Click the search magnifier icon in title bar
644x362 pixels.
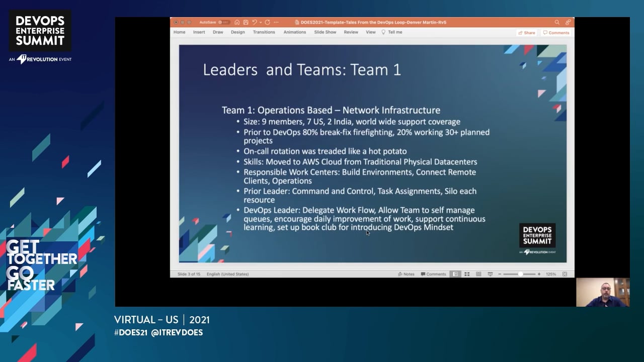pyautogui.click(x=557, y=22)
